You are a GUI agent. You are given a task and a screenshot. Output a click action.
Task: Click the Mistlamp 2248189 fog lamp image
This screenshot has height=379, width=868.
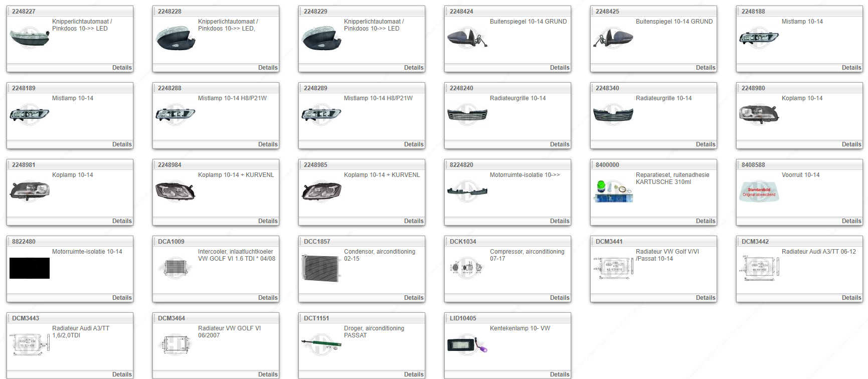point(30,115)
